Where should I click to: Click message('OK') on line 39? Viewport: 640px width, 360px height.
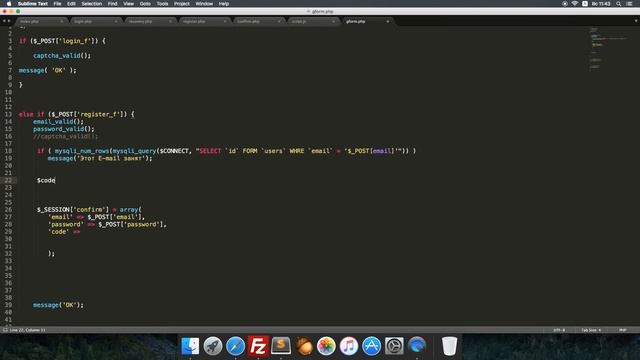[58, 305]
